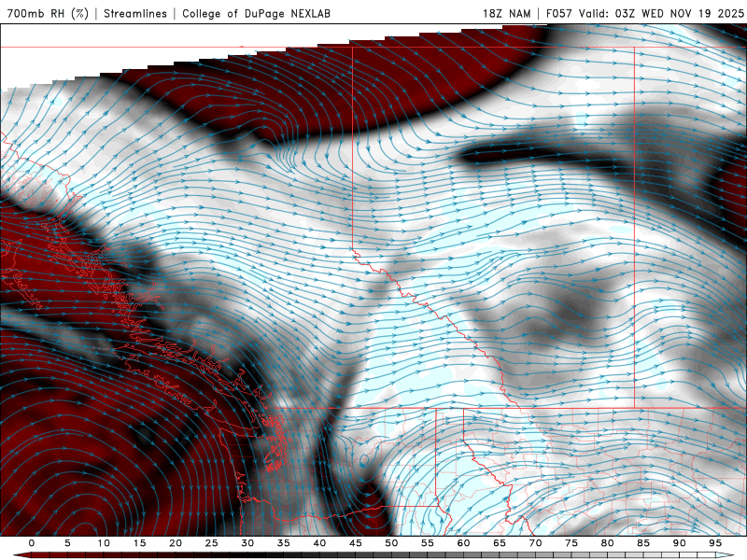747x560 pixels.
Task: Click the 15 value on the color scale
Action: pyautogui.click(x=139, y=543)
